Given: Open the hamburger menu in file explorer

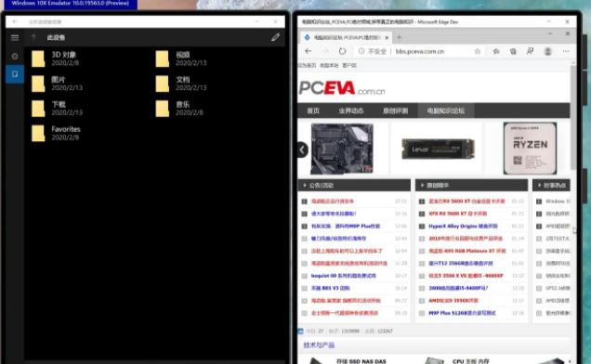Looking at the screenshot, I should [x=15, y=38].
